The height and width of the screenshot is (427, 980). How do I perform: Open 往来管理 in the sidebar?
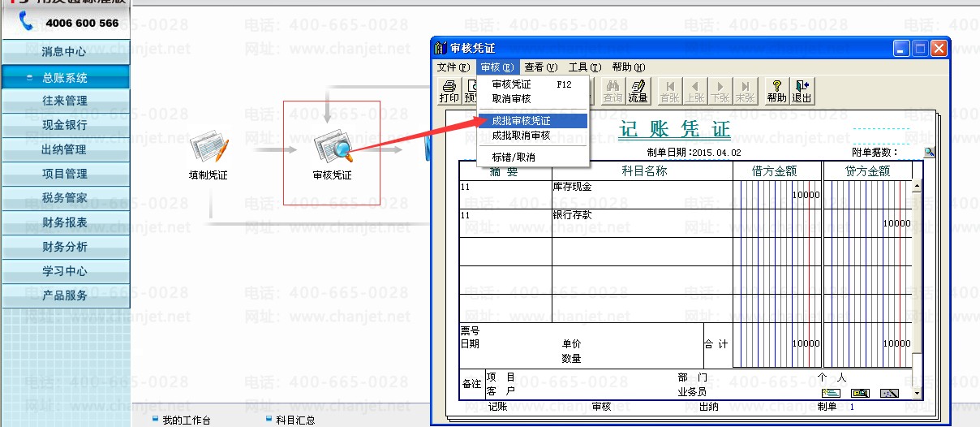point(65,101)
